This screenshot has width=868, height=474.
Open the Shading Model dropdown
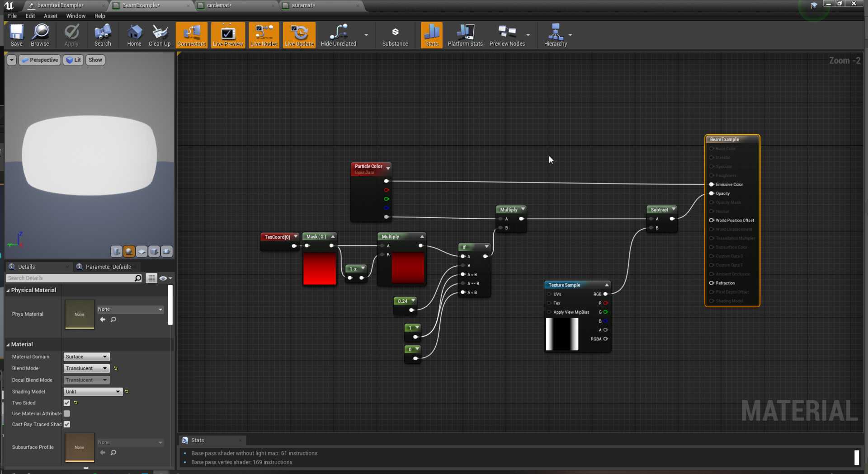[93, 392]
